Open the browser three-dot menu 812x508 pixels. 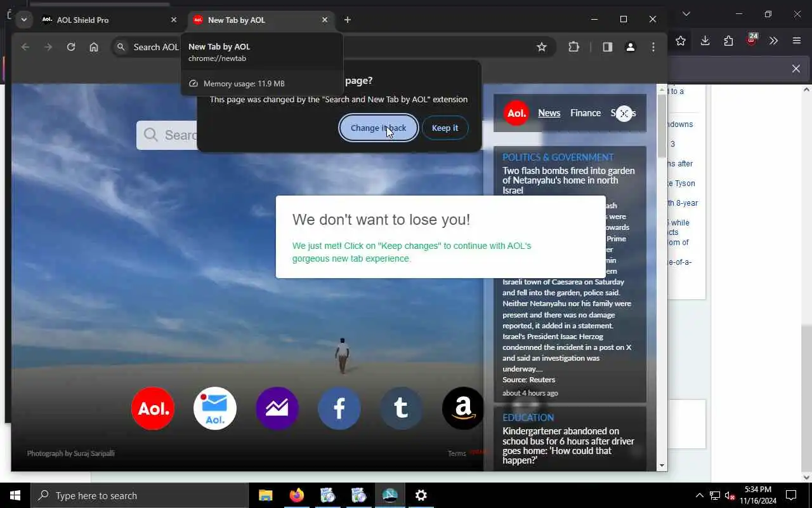click(x=653, y=47)
